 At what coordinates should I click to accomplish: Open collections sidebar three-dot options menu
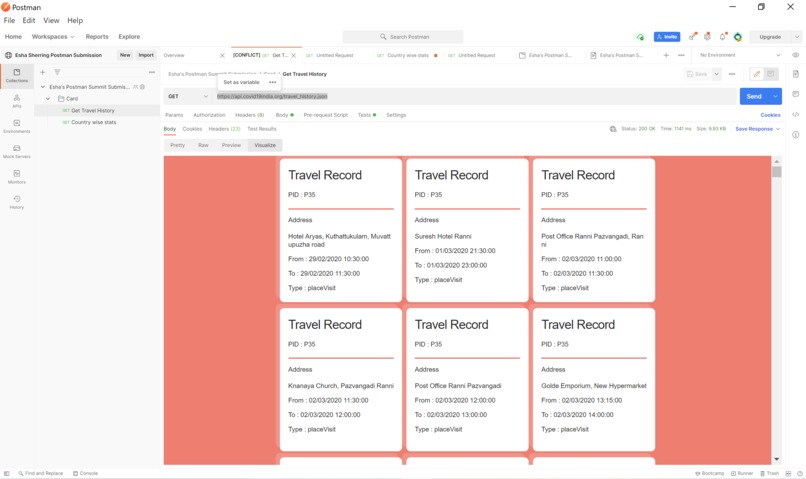point(152,72)
